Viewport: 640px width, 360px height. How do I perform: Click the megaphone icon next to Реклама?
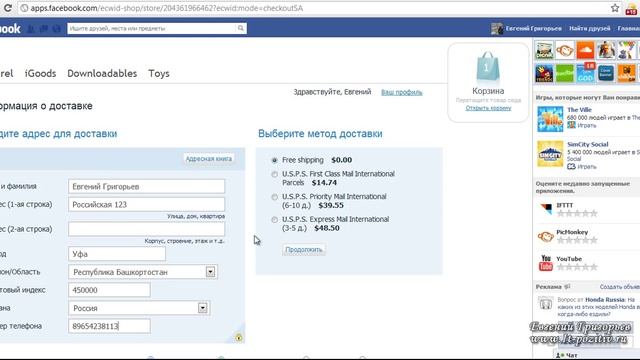coord(567,287)
